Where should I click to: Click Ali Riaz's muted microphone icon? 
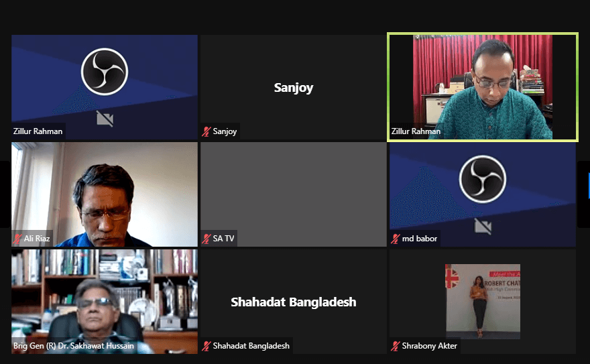(17, 239)
